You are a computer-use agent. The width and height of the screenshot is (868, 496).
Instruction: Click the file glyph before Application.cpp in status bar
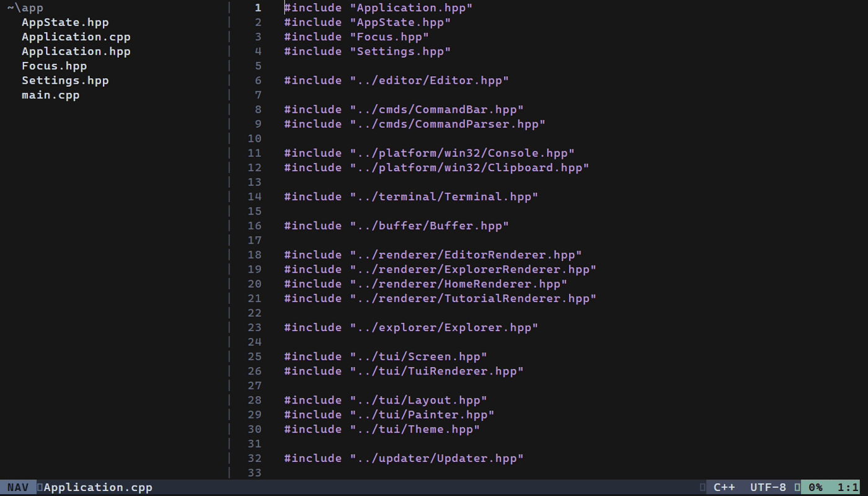click(x=40, y=487)
